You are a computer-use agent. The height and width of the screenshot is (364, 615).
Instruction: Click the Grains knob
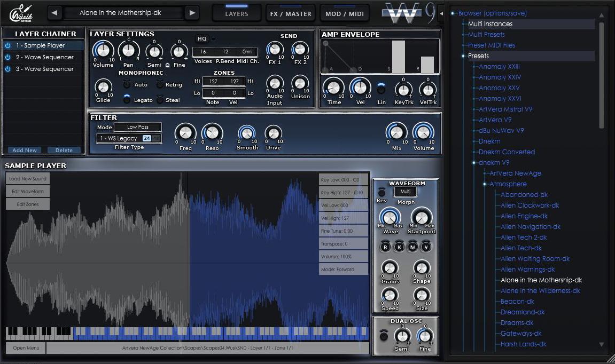tap(390, 268)
